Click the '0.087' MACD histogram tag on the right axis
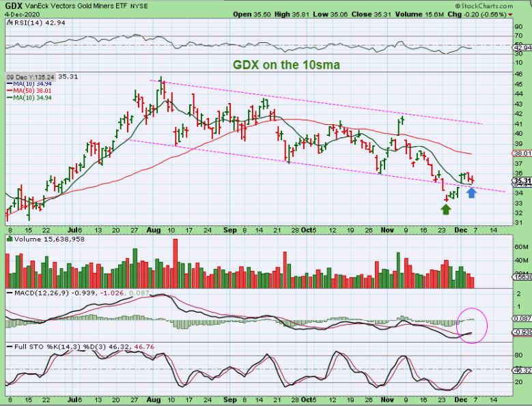Image resolution: width=532 pixels, height=406 pixels. tap(522, 319)
